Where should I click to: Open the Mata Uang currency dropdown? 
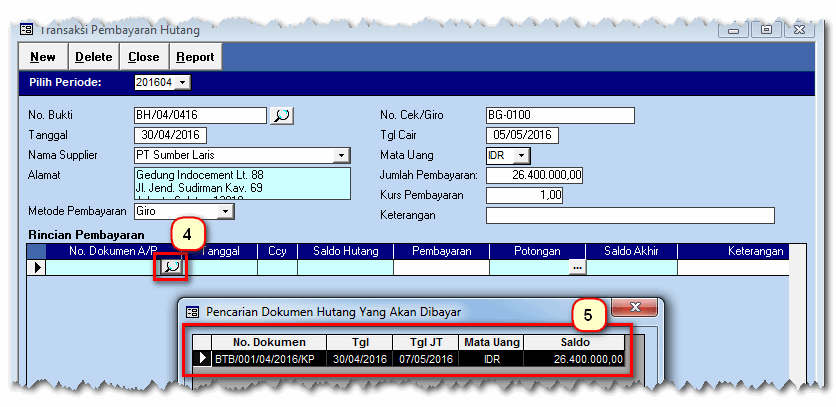(521, 156)
